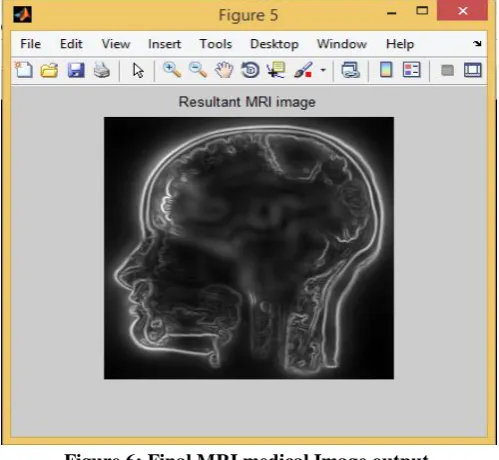499x460 pixels.
Task: Click the Hide Plot Tools icon
Action: tap(447, 70)
